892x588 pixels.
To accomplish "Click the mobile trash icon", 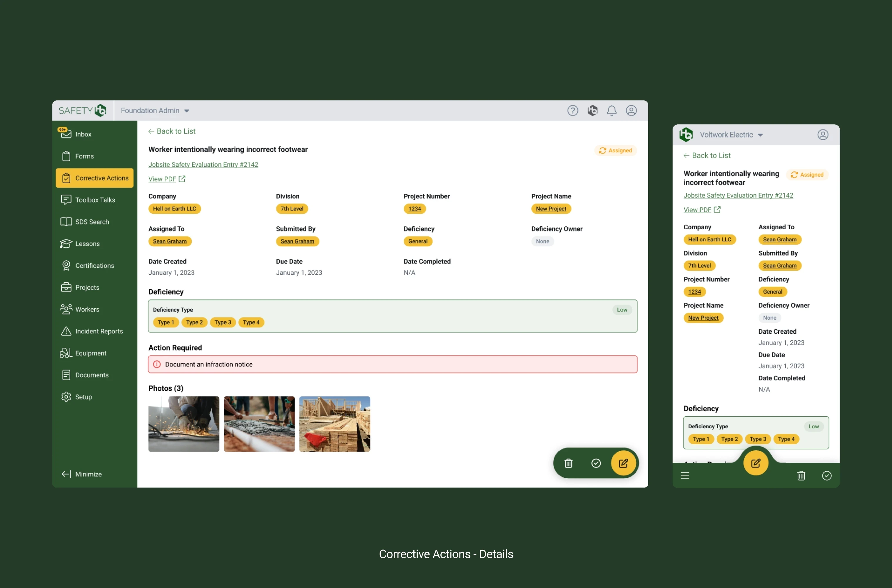I will coord(801,475).
